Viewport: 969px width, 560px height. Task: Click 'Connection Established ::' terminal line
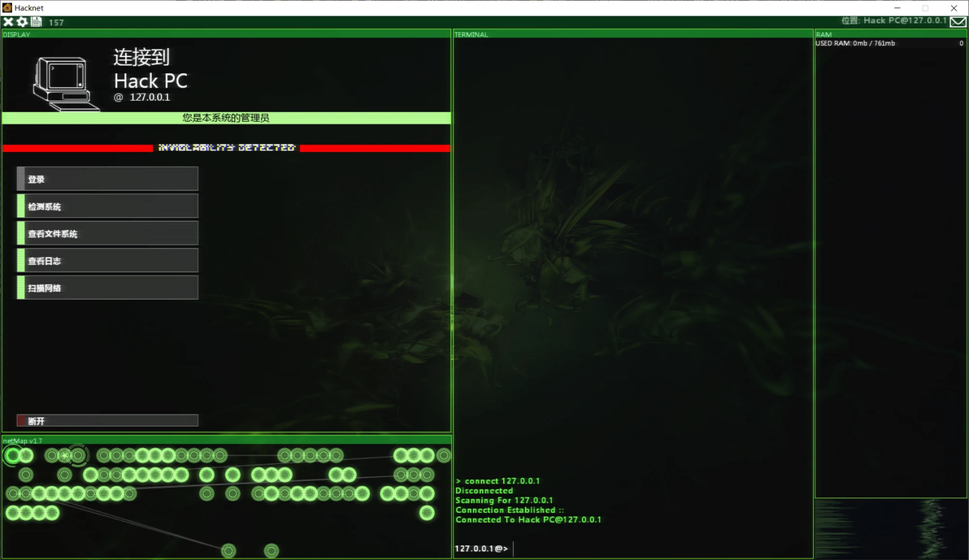510,510
